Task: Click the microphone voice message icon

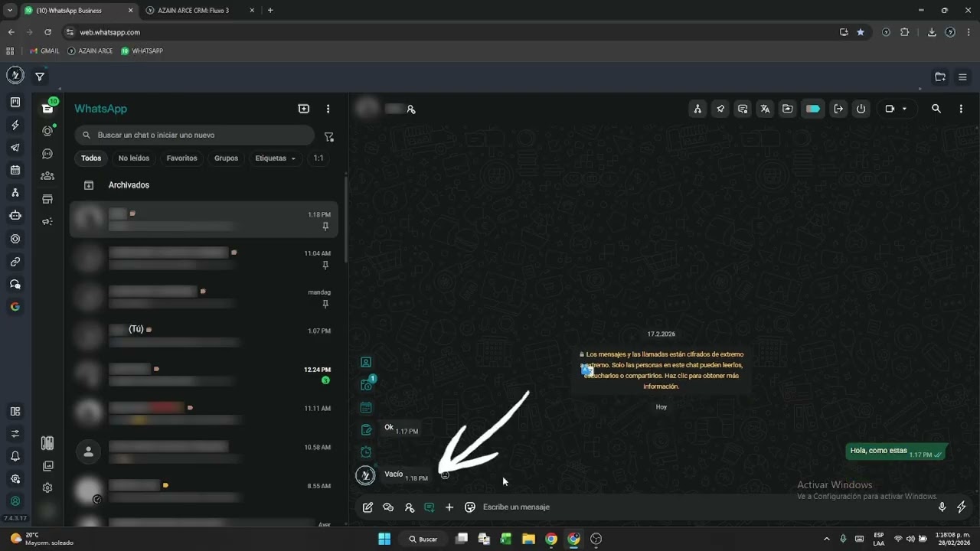Action: (x=942, y=507)
